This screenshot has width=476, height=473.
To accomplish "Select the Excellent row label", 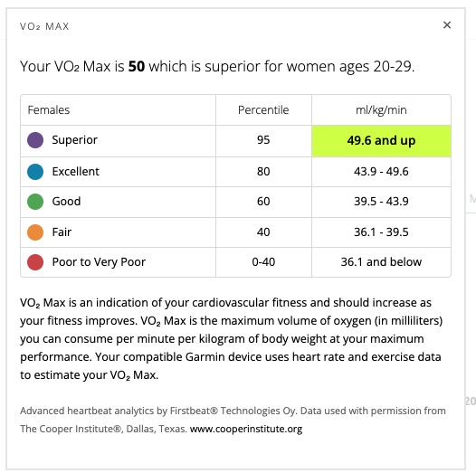I will [x=76, y=172].
